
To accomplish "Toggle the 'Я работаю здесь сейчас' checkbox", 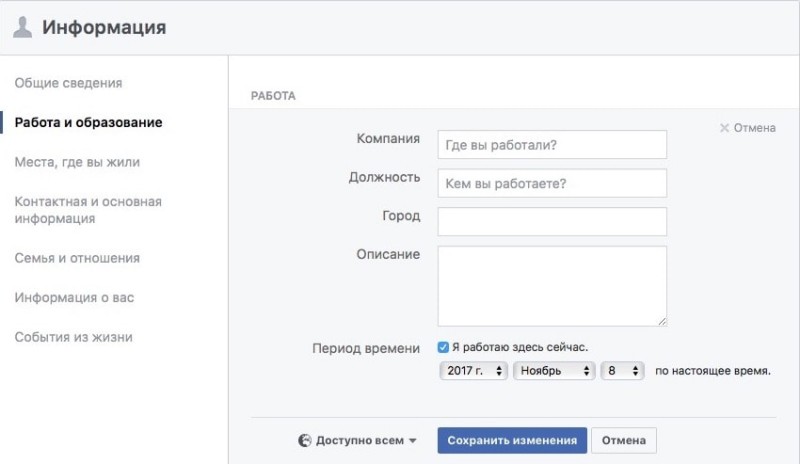I will coord(443,347).
